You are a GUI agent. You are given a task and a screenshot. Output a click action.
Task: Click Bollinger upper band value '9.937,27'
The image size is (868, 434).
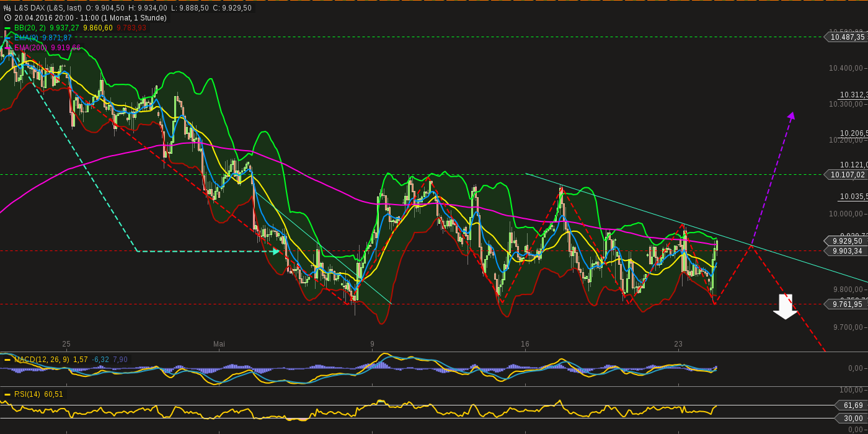tap(64, 28)
